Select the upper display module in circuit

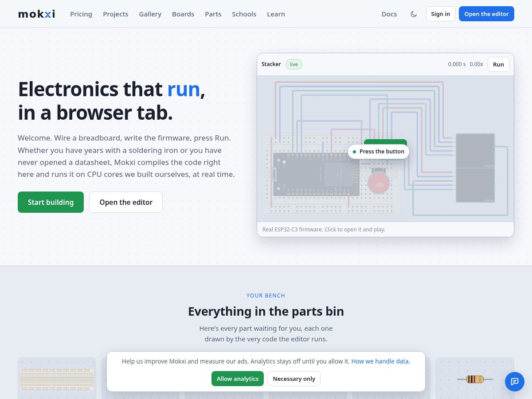pyautogui.click(x=475, y=151)
